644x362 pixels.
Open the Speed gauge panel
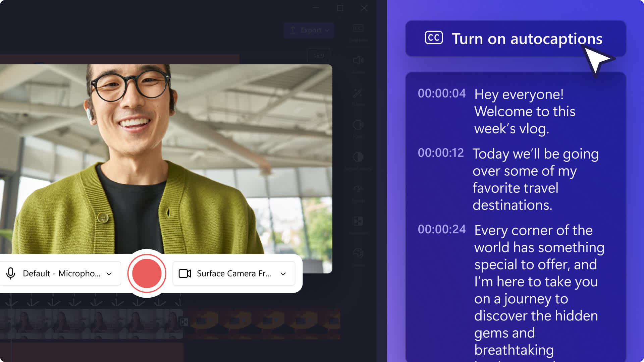tap(358, 189)
